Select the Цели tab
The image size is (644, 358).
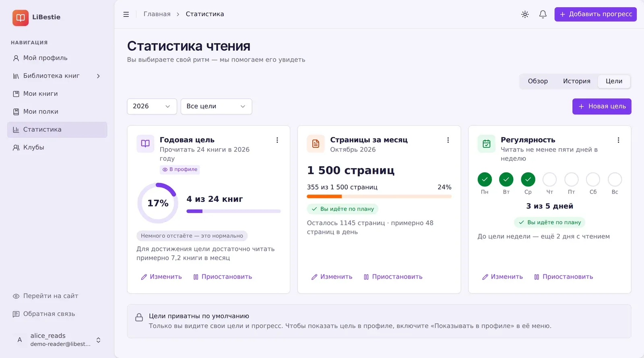(x=614, y=81)
